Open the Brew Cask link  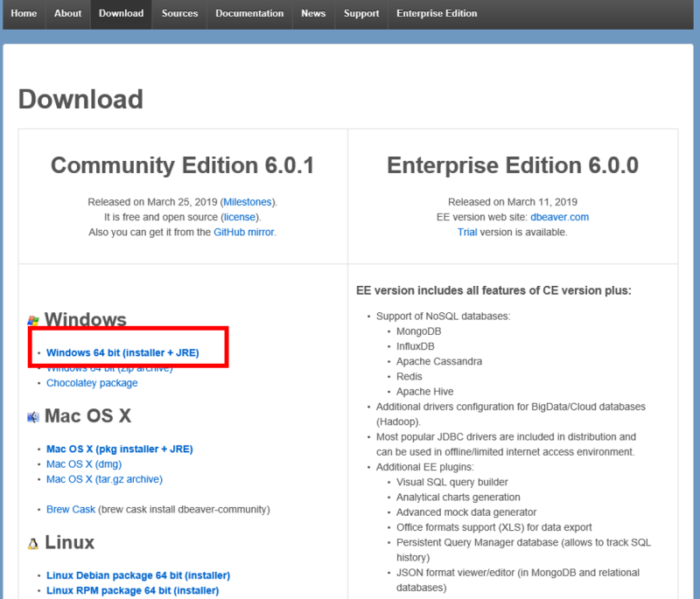click(71, 509)
